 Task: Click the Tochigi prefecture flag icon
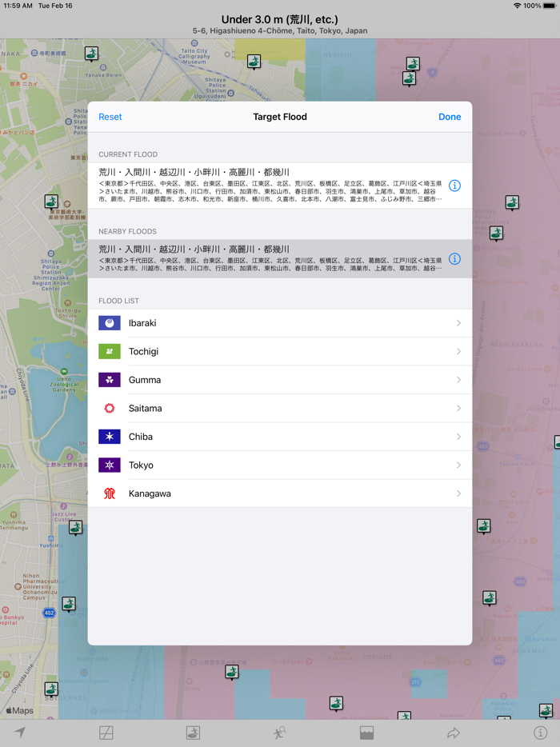[109, 352]
